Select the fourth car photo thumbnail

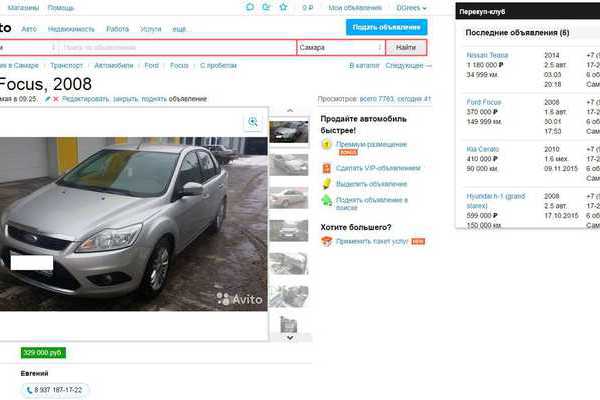pos(289,230)
